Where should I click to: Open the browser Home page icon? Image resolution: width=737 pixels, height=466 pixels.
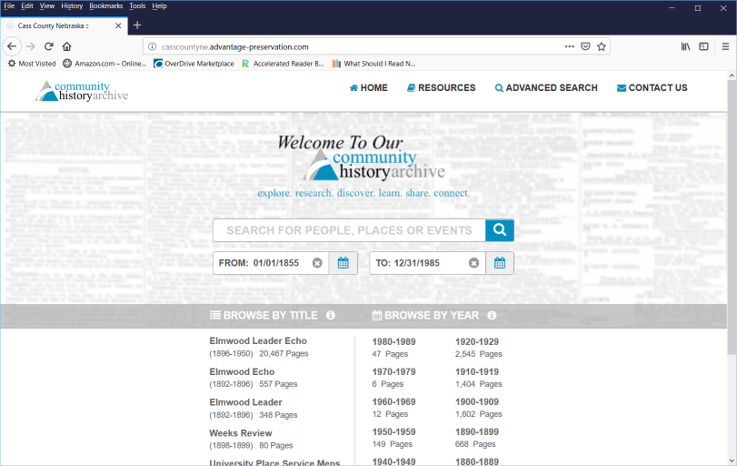click(x=67, y=47)
